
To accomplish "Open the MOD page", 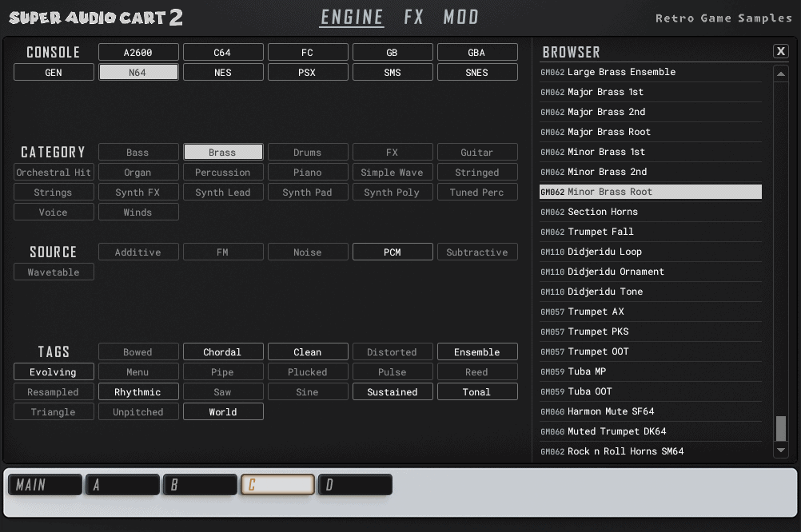I will 460,18.
